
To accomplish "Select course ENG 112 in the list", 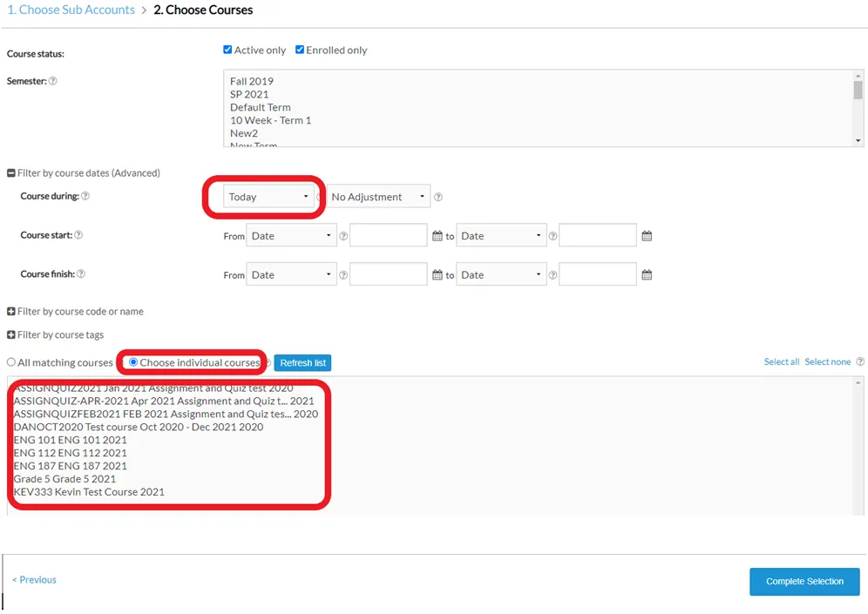I will (x=71, y=453).
